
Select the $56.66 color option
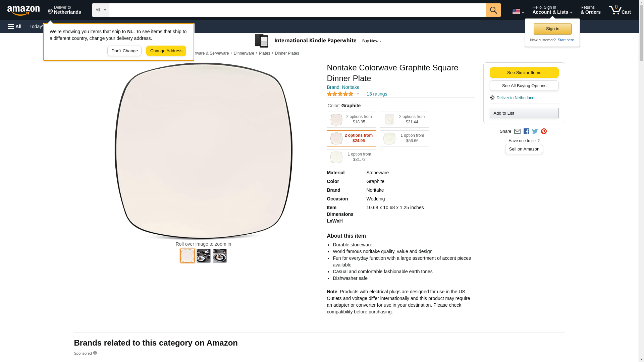point(404,138)
